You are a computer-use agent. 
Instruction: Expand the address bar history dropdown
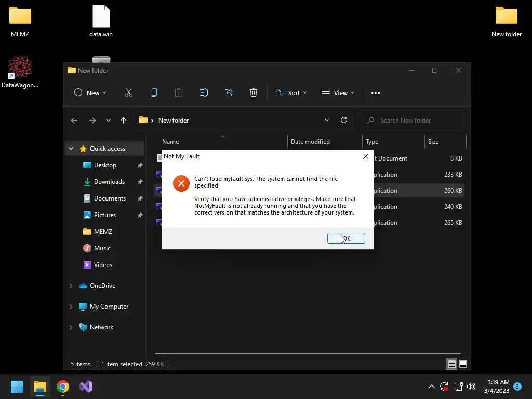pyautogui.click(x=327, y=121)
